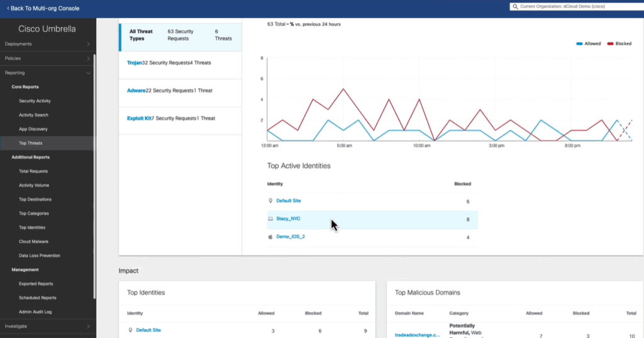The height and width of the screenshot is (338, 644).
Task: Open the Top Identities report in sidebar
Action: 32,227
